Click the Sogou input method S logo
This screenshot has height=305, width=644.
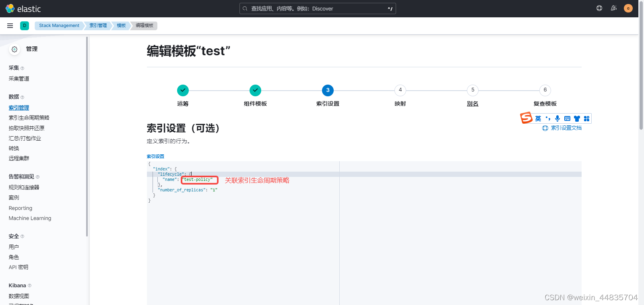[x=526, y=118]
